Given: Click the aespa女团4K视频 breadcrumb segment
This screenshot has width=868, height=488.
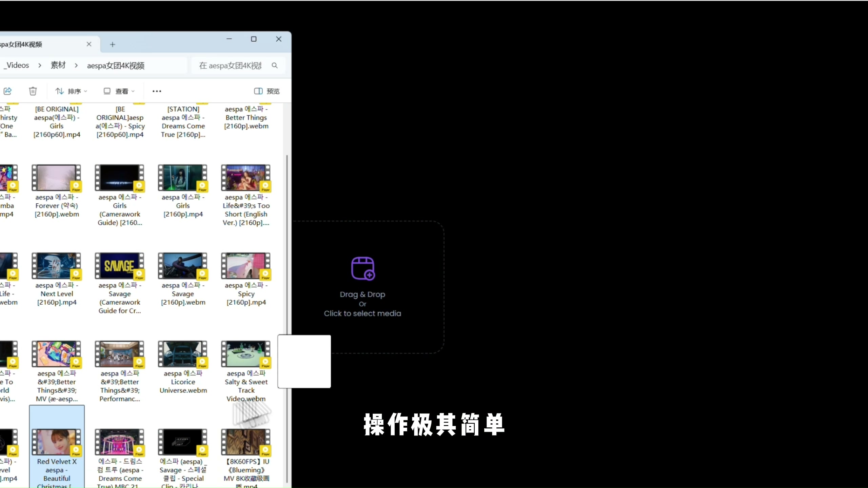Looking at the screenshot, I should [116, 65].
